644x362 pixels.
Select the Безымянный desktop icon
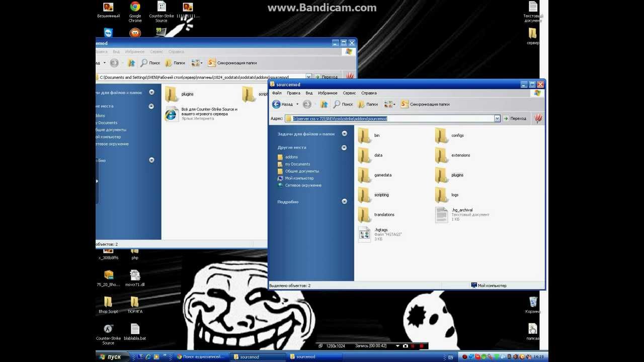108,10
